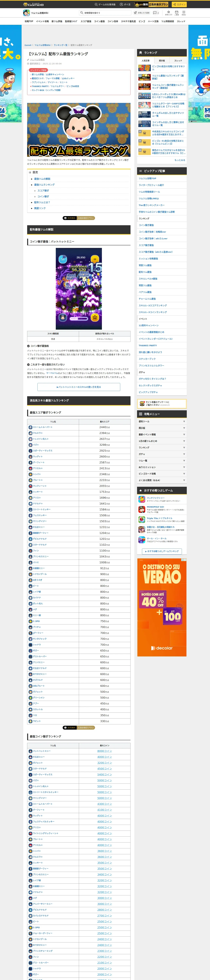Switch to the 掲示板 ranking tab
The width and height of the screenshot is (210, 980).
162,60
